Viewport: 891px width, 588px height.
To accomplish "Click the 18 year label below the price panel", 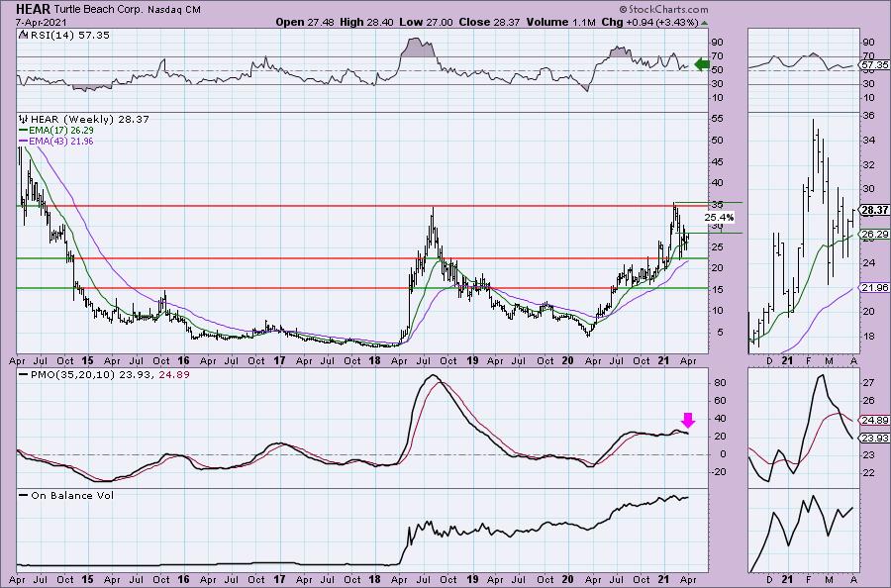I will 375,360.
